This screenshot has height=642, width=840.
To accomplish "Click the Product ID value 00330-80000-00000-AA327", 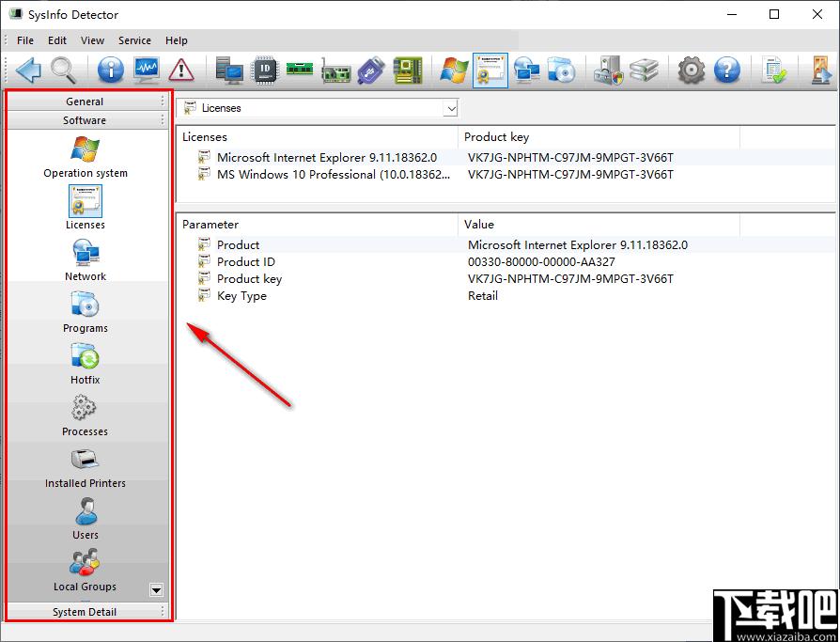I will point(541,262).
